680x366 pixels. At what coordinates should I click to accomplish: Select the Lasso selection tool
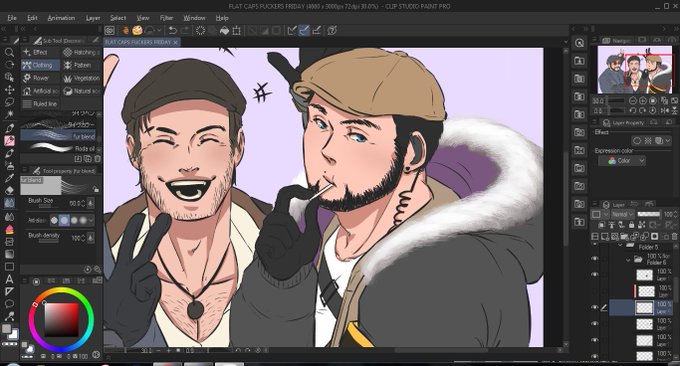click(x=9, y=102)
